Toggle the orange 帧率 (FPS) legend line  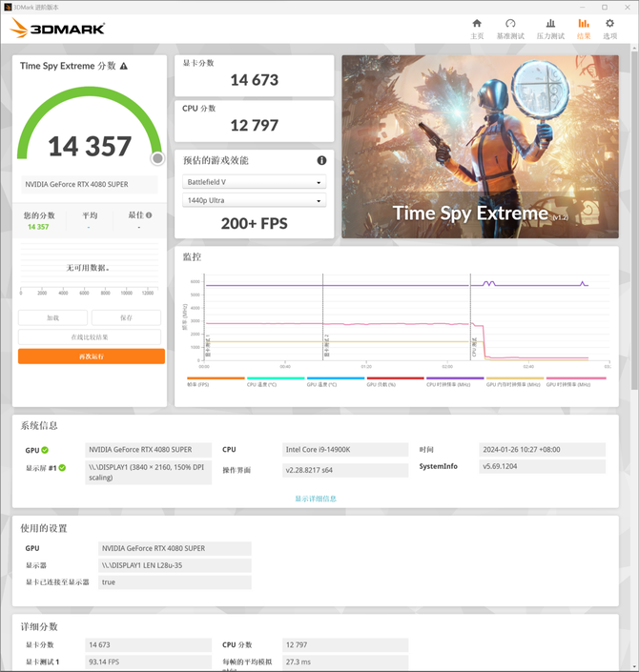tap(216, 378)
